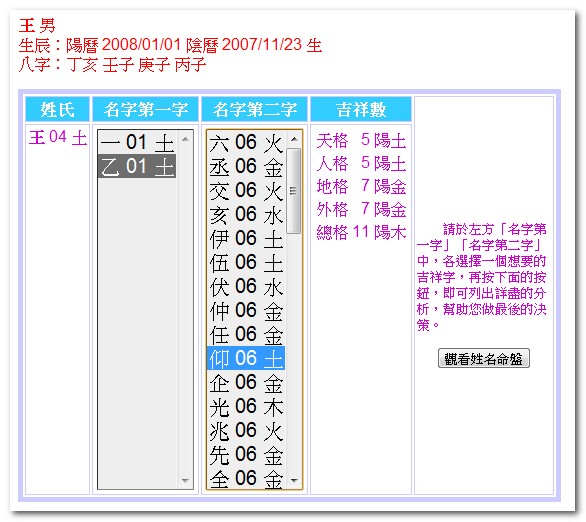The height and width of the screenshot is (522, 586).
Task: Click the surname entry 王 04 土
Action: pyautogui.click(x=58, y=137)
